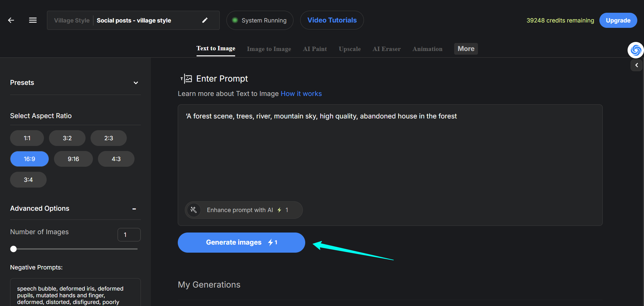Click the System Running status pill
This screenshot has width=644, height=306.
[x=260, y=20]
